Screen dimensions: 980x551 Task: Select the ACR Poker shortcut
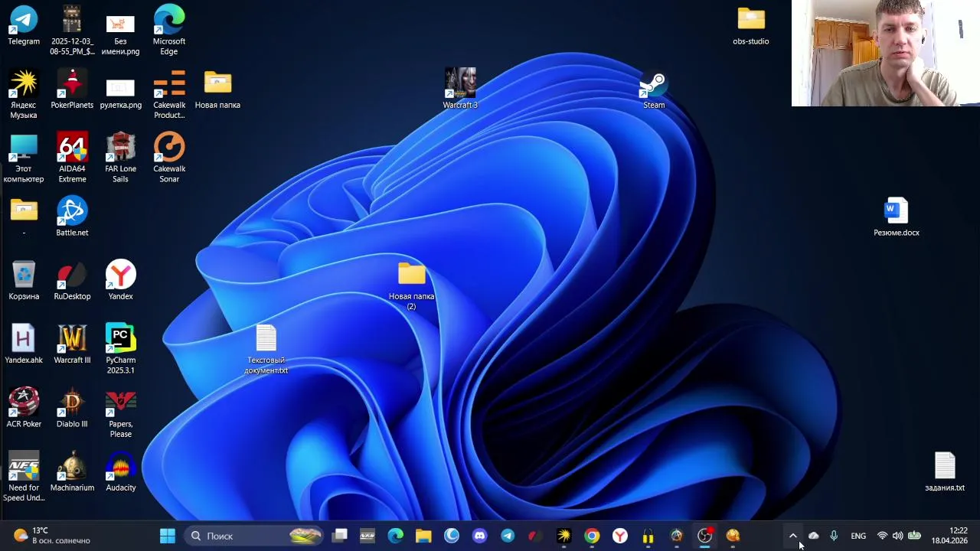click(x=24, y=408)
